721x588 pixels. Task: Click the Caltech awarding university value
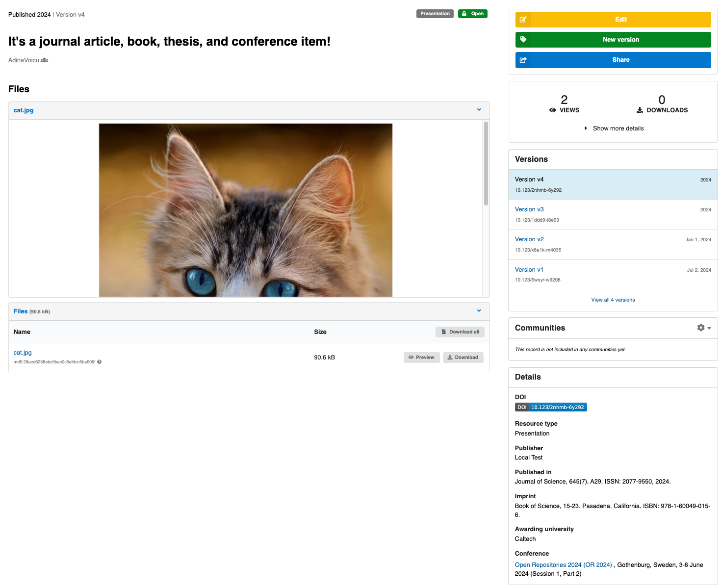coord(525,539)
